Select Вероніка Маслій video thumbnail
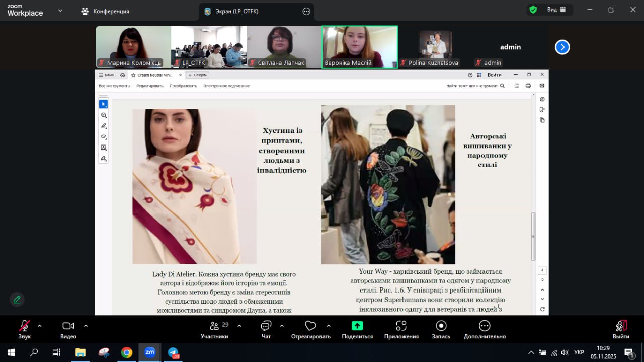The image size is (644, 362). point(359,47)
